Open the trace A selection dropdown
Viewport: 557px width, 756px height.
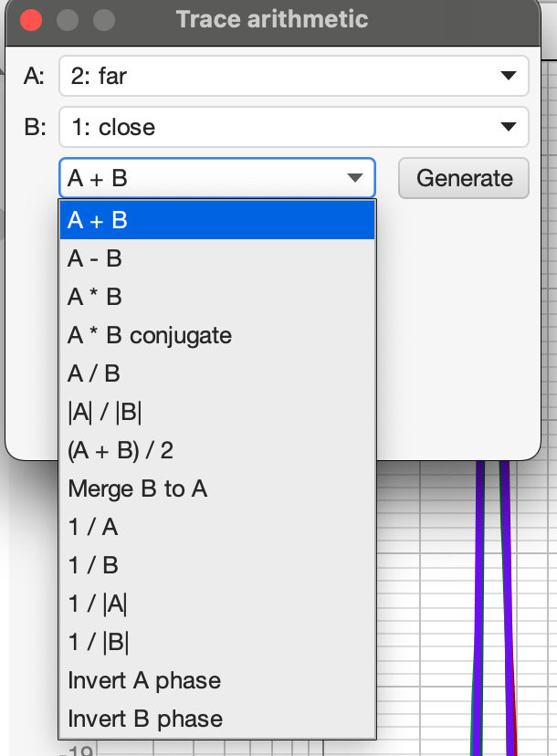tap(293, 76)
